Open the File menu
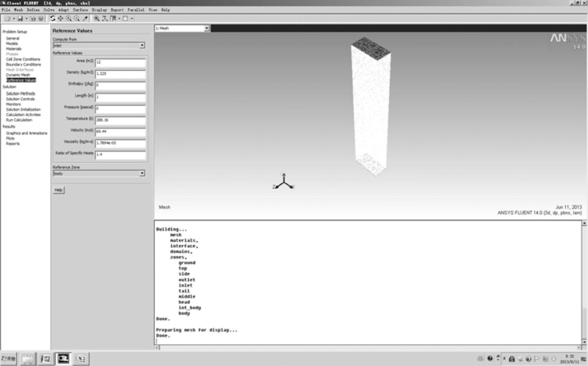Screen dimensions: 588x366 click(x=6, y=10)
